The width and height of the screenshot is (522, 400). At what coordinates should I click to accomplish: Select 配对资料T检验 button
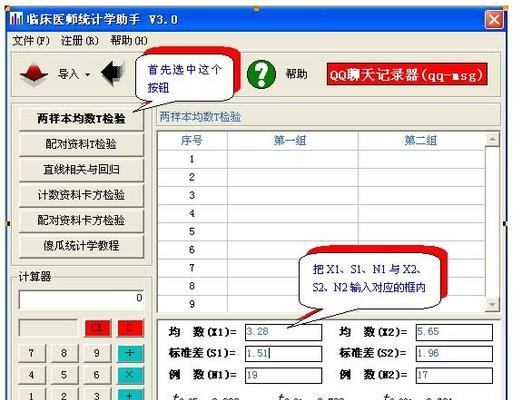coord(81,144)
